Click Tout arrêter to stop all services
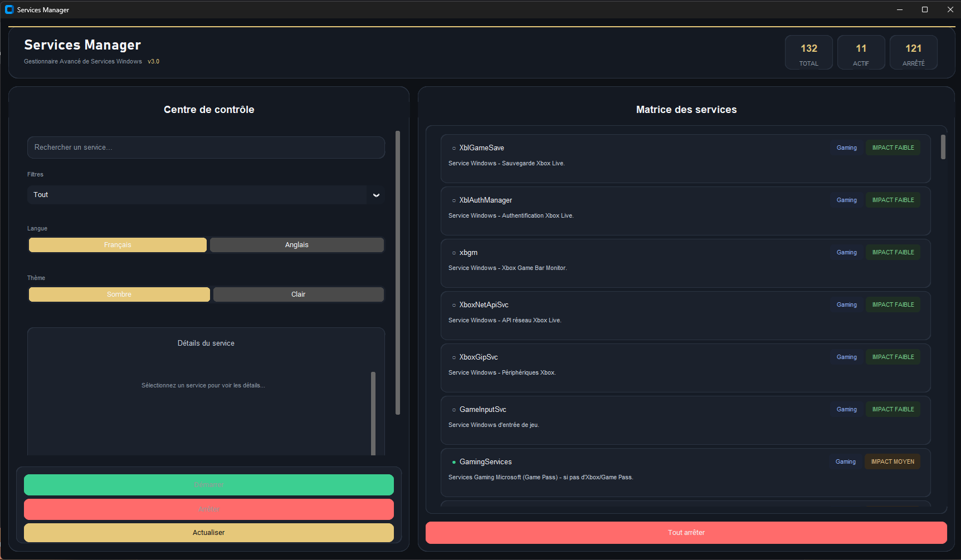Image resolution: width=961 pixels, height=560 pixels. 686,532
